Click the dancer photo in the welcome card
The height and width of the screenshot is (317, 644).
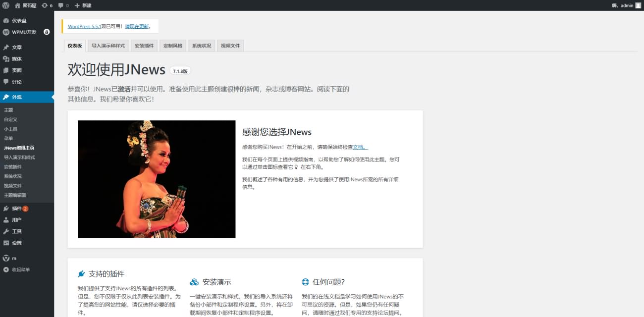pyautogui.click(x=157, y=179)
